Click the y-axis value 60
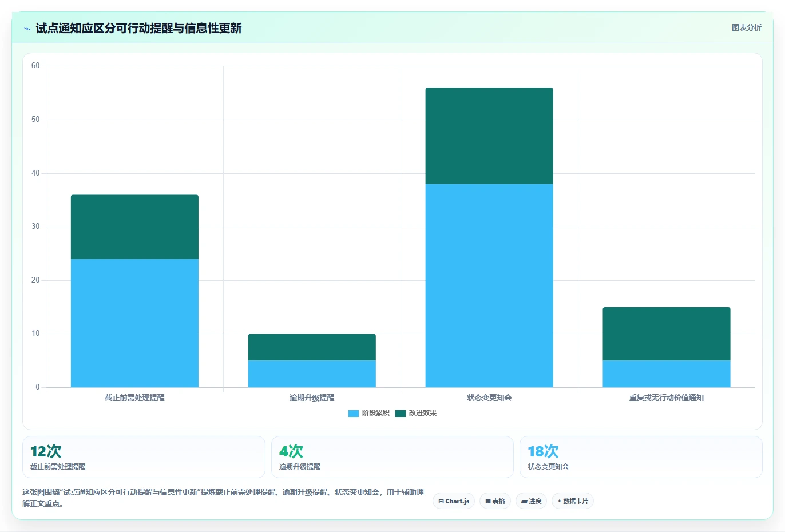The image size is (785, 532). [35, 66]
